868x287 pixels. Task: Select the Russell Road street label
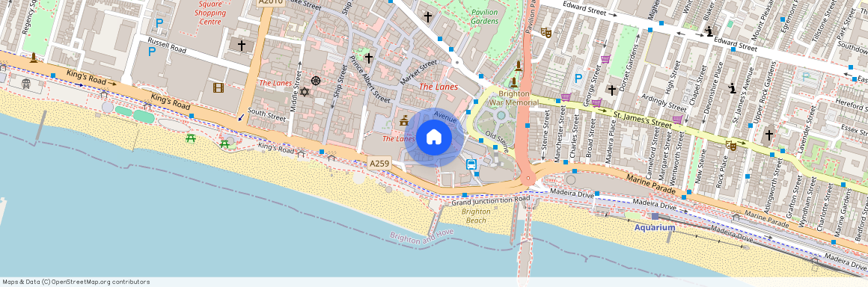tap(166, 46)
